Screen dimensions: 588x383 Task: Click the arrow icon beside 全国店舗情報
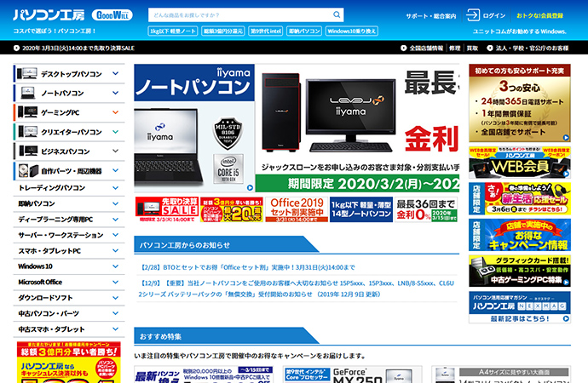tap(403, 48)
